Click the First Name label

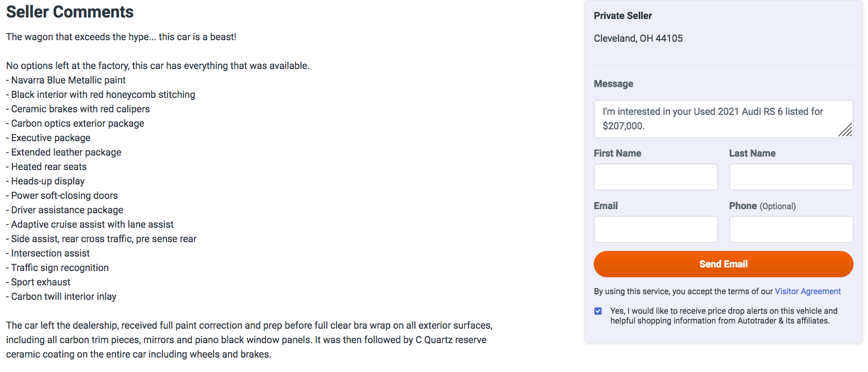tap(617, 153)
